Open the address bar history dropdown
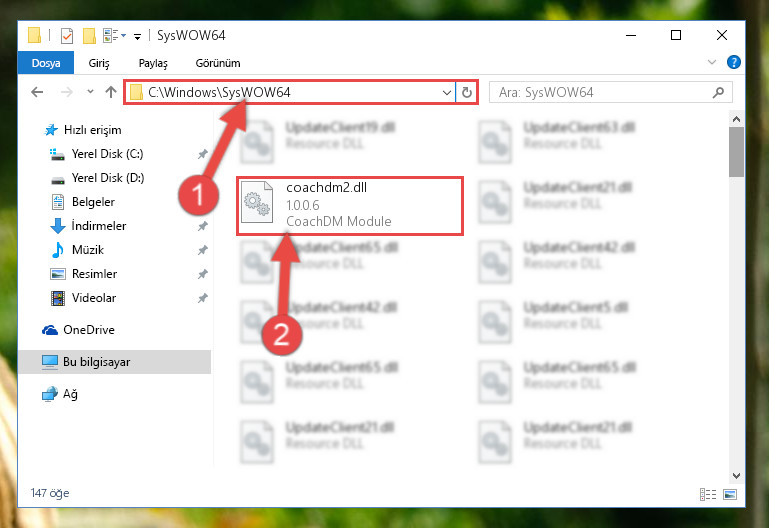The height and width of the screenshot is (528, 769). pos(447,92)
